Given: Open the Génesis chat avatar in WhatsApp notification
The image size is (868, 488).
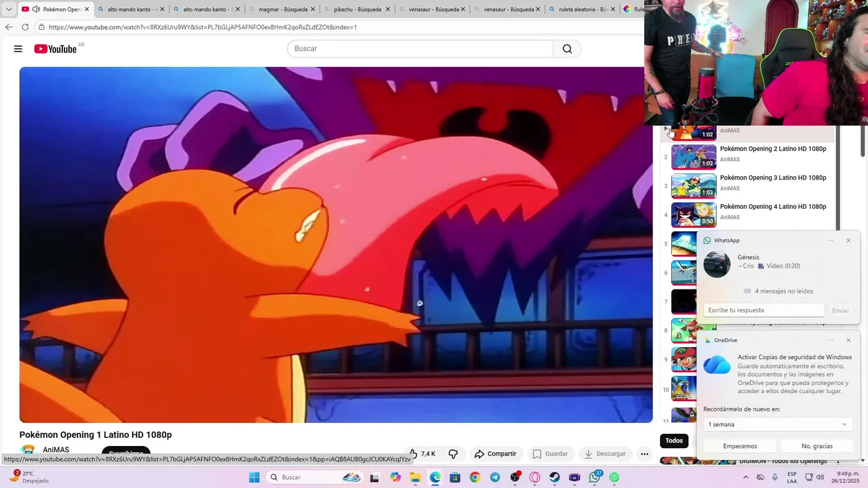Looking at the screenshot, I should (717, 264).
